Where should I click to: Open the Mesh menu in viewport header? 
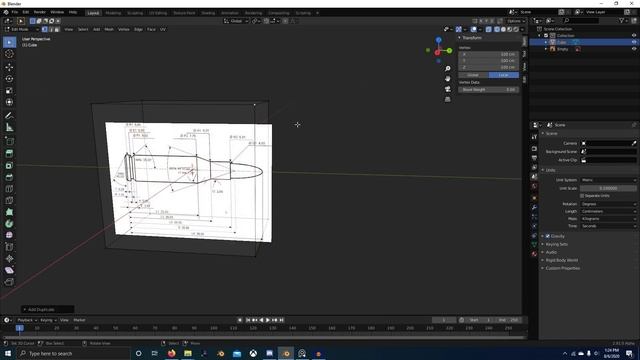[x=109, y=29]
